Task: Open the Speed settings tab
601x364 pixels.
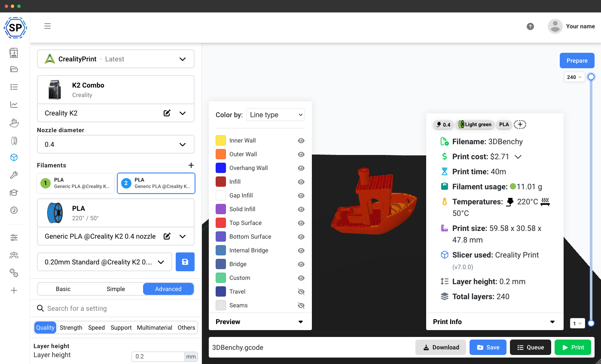Action: tap(97, 328)
